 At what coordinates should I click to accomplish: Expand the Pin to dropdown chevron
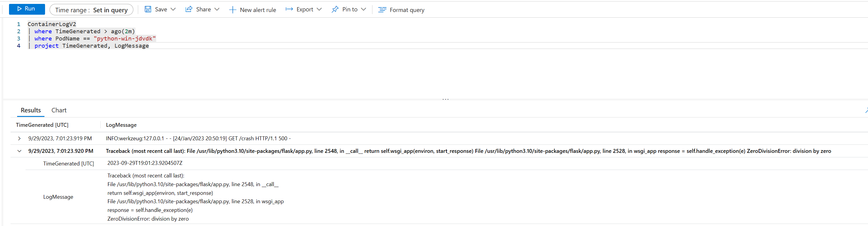(x=363, y=9)
